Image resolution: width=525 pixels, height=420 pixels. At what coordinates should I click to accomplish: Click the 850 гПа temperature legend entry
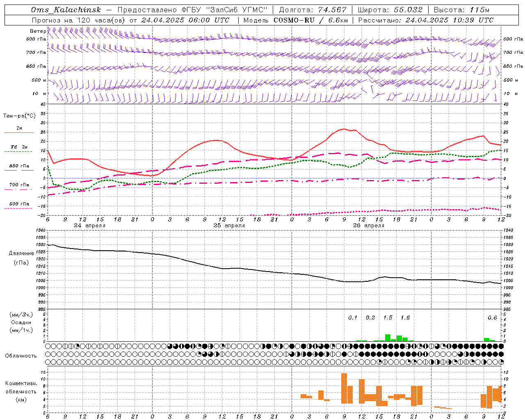19,166
